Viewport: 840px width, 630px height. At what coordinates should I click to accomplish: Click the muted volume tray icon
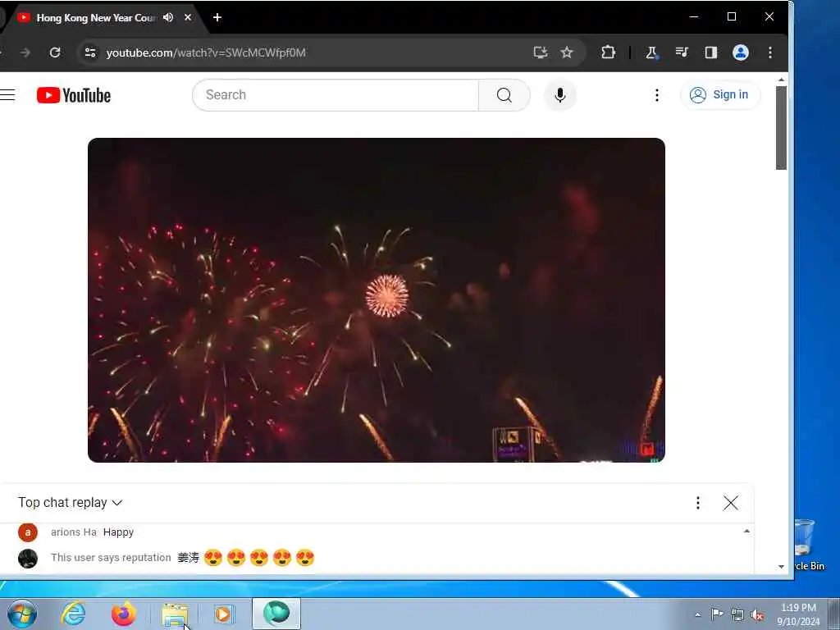pyautogui.click(x=757, y=615)
